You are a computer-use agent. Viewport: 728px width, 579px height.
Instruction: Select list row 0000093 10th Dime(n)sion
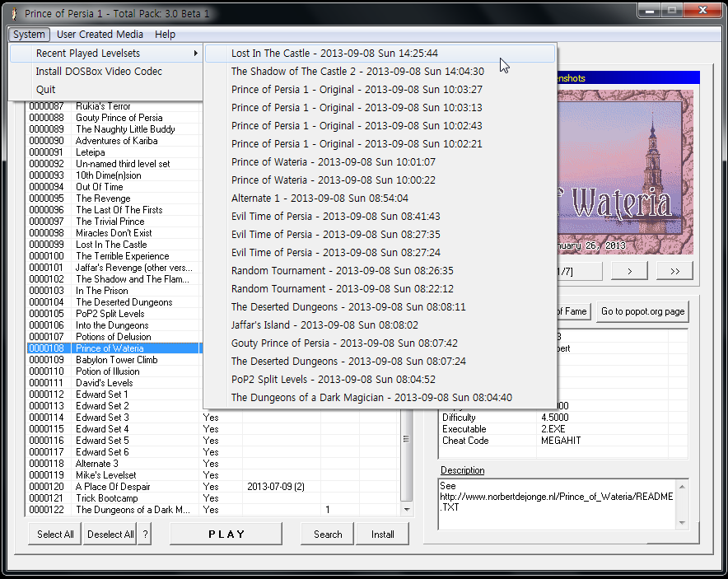114,175
